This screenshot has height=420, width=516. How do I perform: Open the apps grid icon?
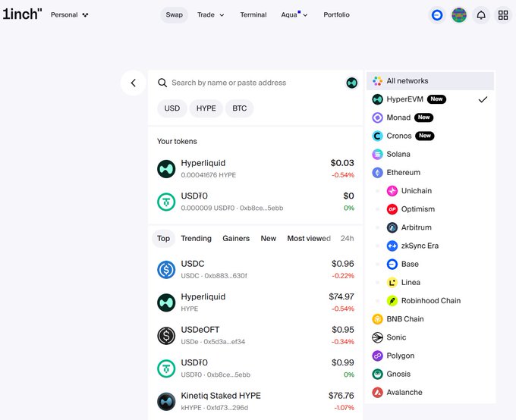pyautogui.click(x=503, y=15)
